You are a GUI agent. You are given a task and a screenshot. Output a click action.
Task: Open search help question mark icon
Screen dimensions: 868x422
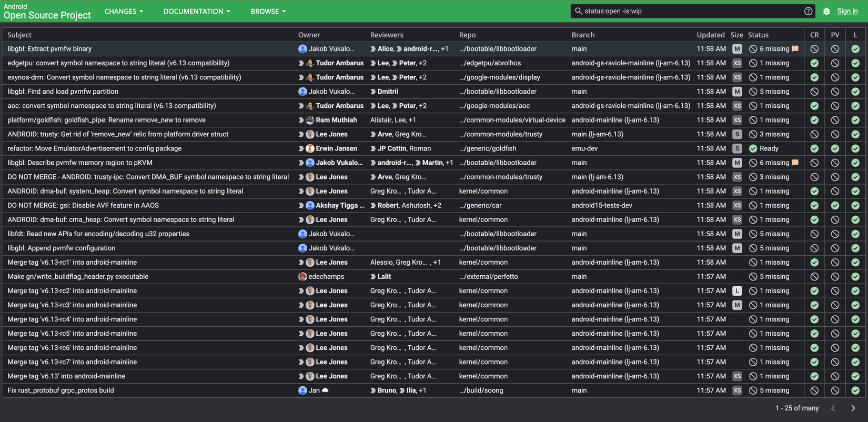click(808, 11)
